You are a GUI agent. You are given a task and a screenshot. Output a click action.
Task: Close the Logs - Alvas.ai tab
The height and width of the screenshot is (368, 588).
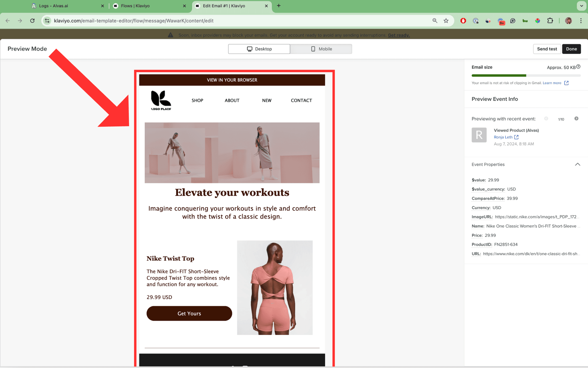(102, 6)
